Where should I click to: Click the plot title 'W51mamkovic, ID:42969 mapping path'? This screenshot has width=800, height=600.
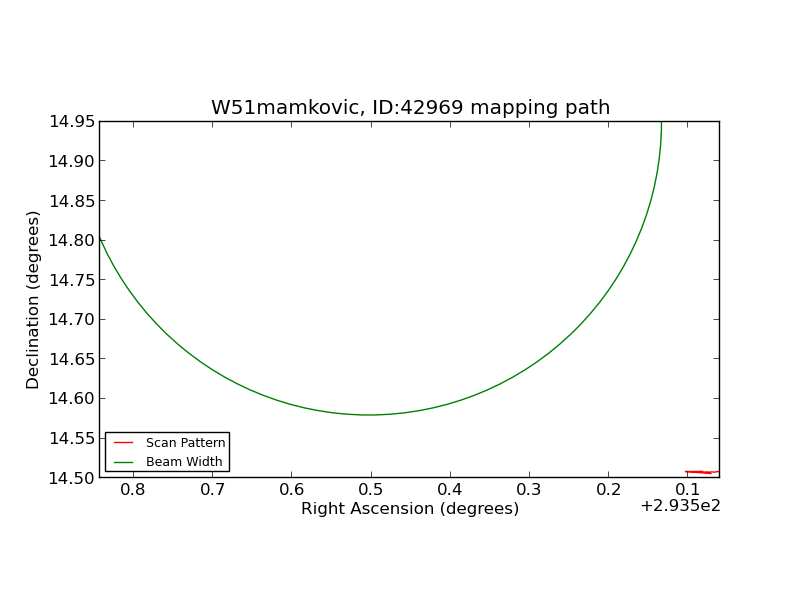(x=410, y=108)
